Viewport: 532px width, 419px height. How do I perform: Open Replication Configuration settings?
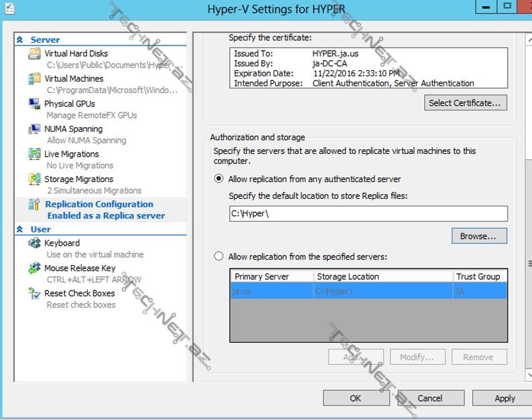(98, 204)
